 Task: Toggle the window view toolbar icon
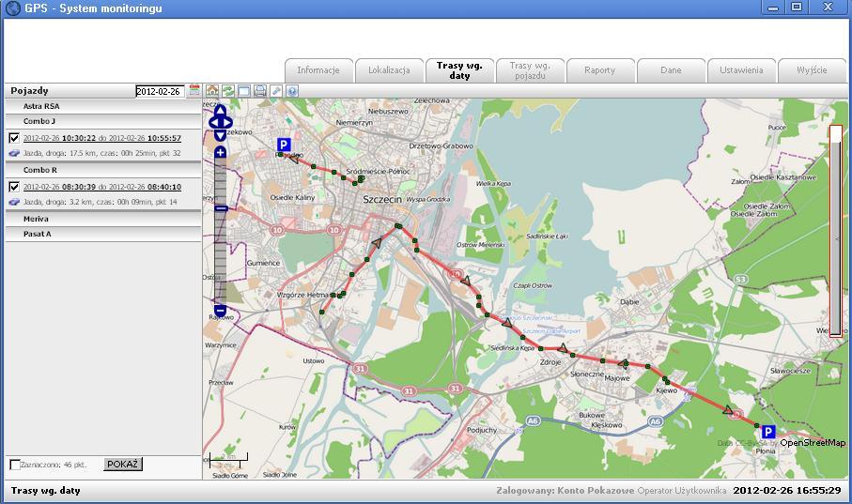coord(244,91)
